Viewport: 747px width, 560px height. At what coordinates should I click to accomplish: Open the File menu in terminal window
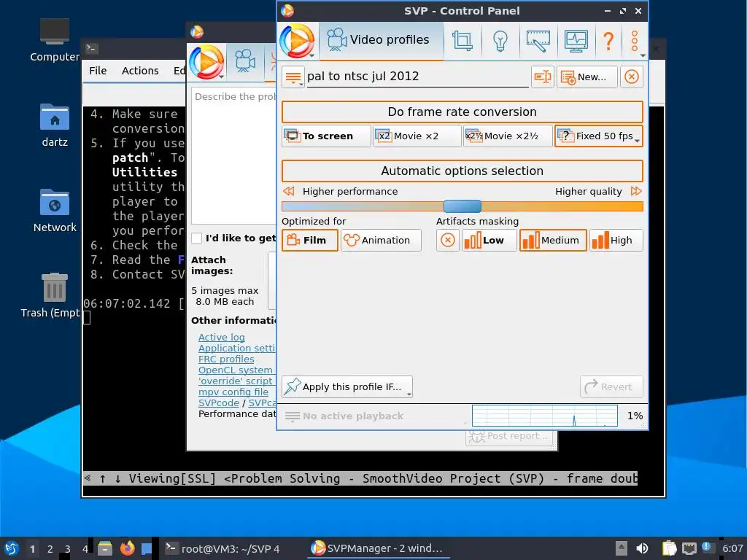coord(98,71)
